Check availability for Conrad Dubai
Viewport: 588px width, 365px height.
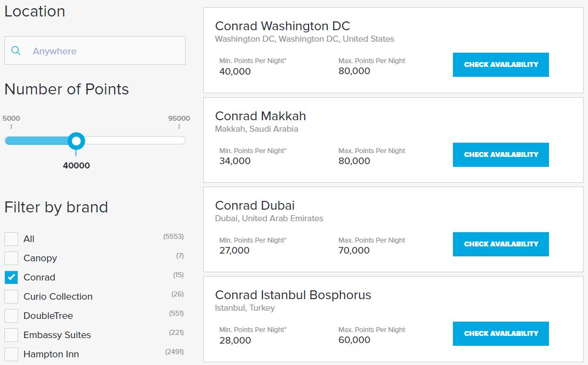(501, 244)
